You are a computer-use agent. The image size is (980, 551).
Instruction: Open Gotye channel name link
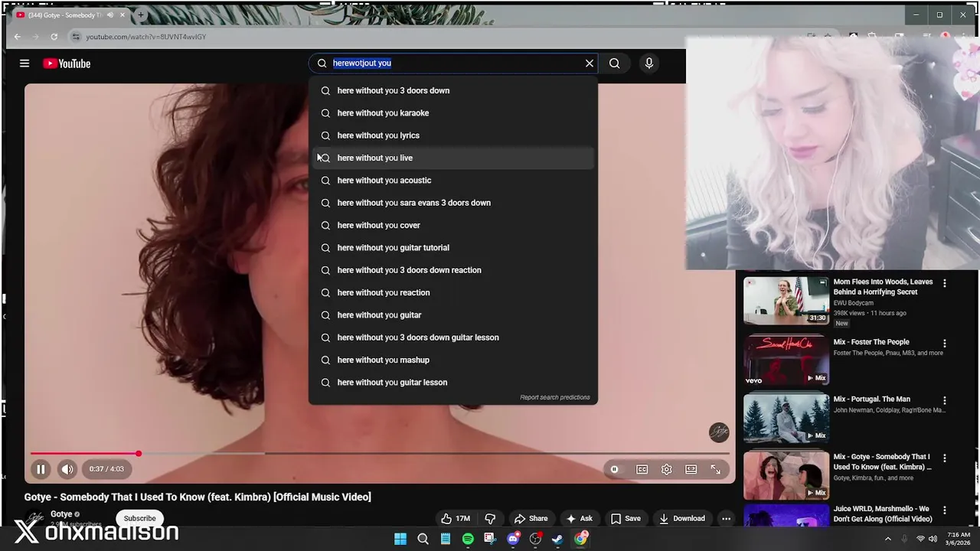(x=61, y=514)
